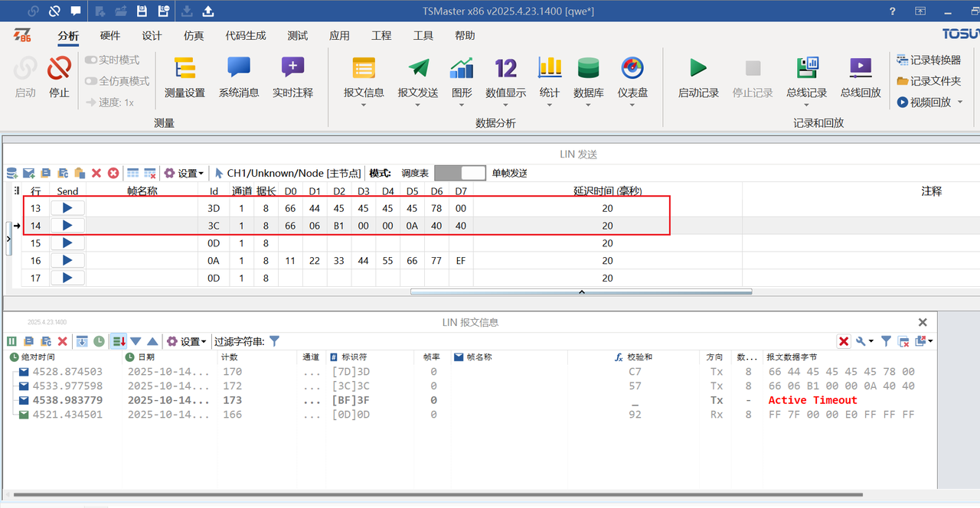Clear the LIN message list
The height and width of the screenshot is (508, 980).
[64, 340]
